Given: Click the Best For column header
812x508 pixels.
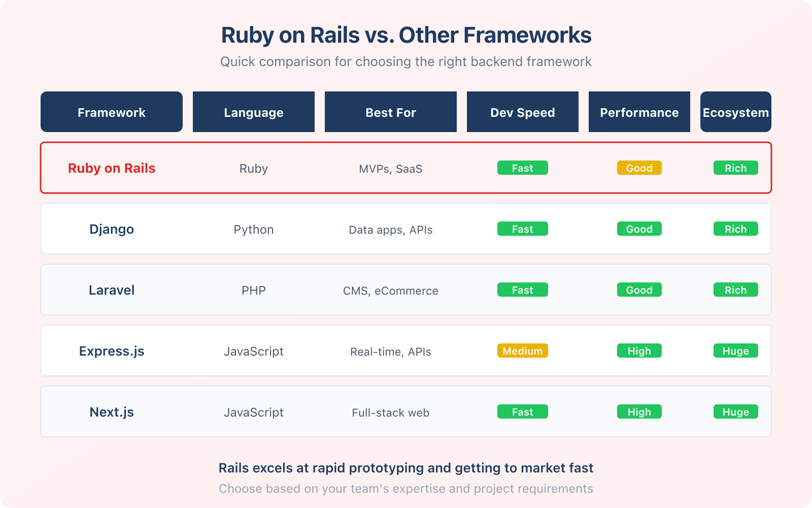Looking at the screenshot, I should point(390,112).
